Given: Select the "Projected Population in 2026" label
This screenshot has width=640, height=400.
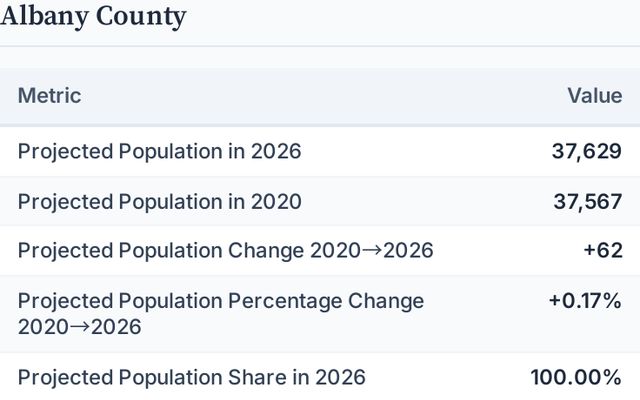Looking at the screenshot, I should tap(159, 152).
